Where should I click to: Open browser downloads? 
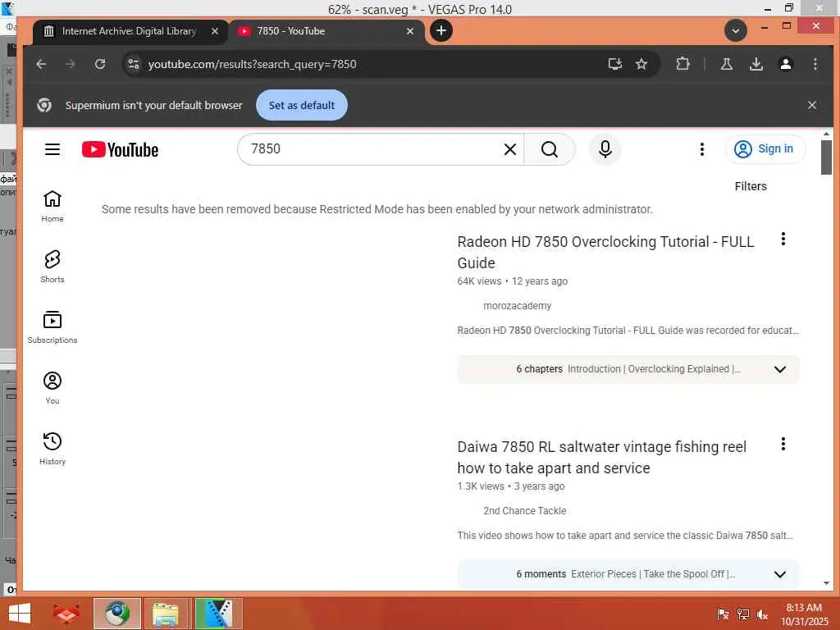756,64
